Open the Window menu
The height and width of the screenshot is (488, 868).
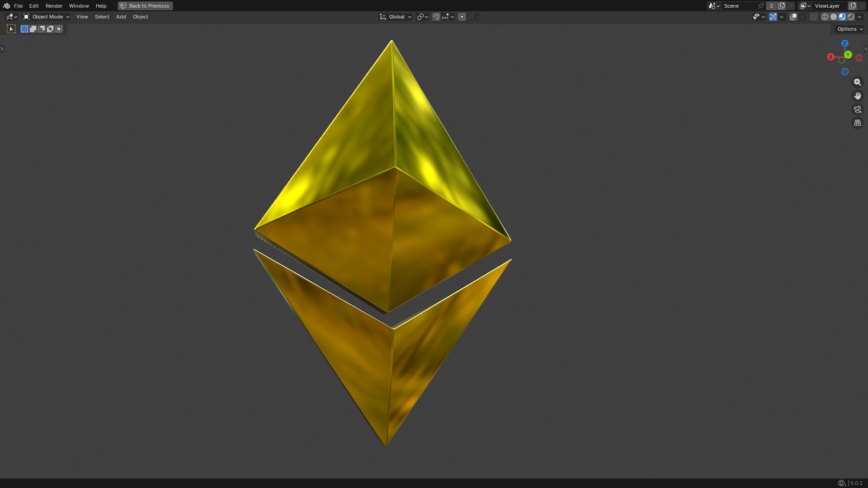click(79, 6)
